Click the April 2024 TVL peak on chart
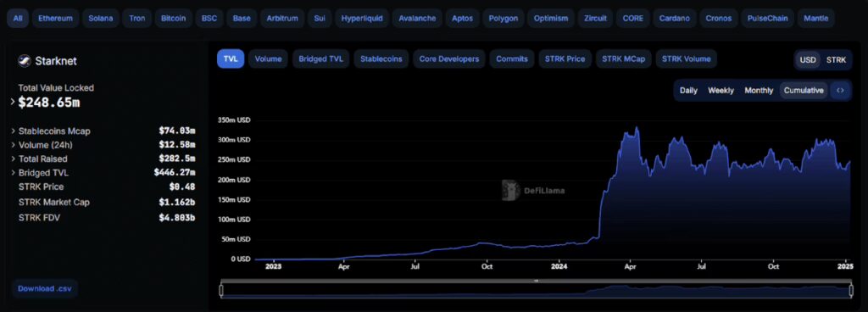Screen dimensions: 868x312 pyautogui.click(x=637, y=128)
